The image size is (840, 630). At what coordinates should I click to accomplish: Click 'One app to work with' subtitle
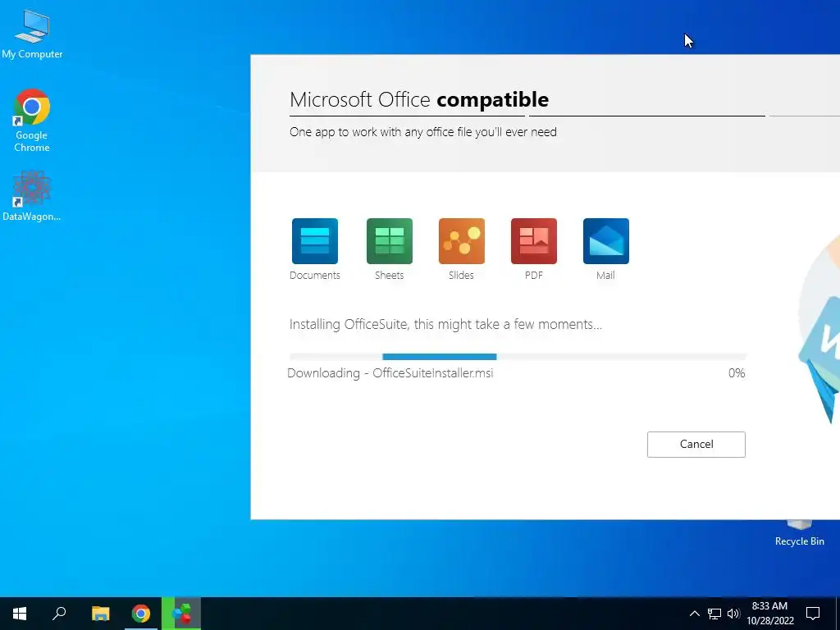click(422, 132)
